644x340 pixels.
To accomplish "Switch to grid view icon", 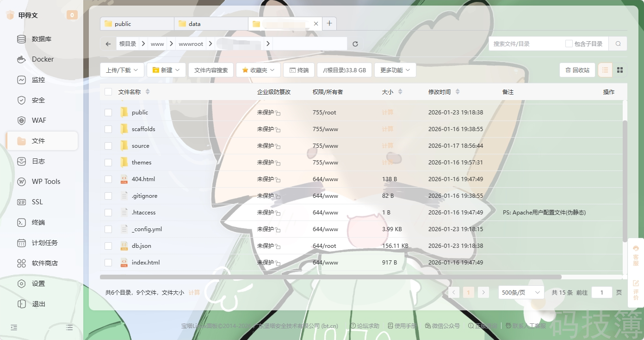I will coord(620,70).
